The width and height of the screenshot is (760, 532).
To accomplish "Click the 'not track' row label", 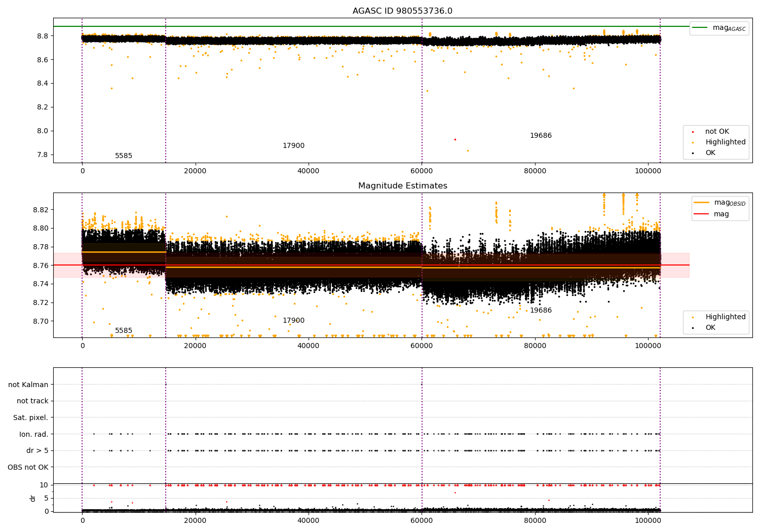I will click(x=32, y=401).
